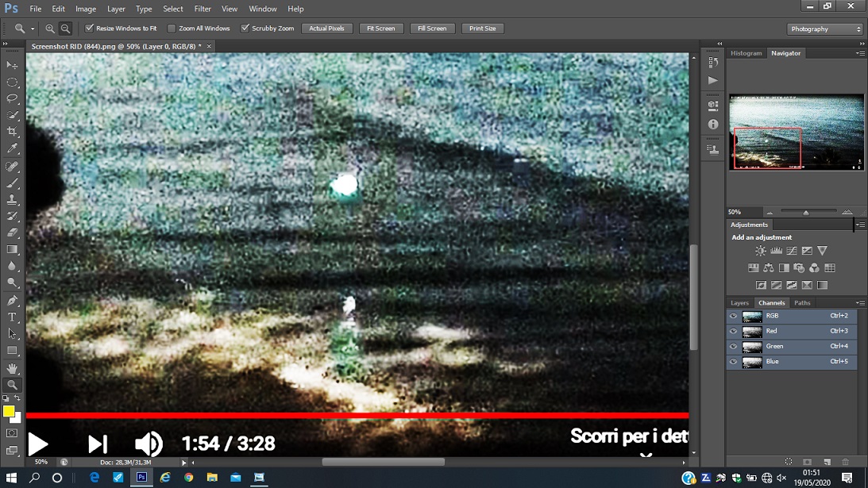Switch to the Layers tab
Image resolution: width=868 pixels, height=488 pixels.
click(x=739, y=303)
